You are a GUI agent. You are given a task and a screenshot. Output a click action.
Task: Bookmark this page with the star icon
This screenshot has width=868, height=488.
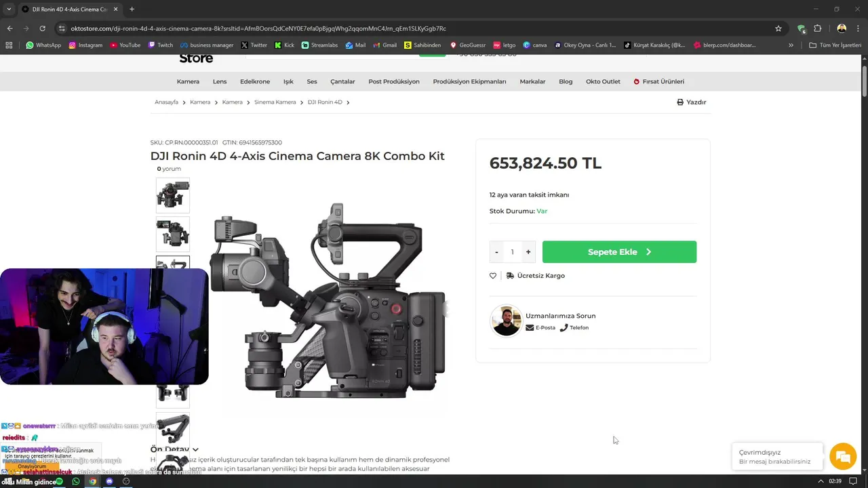(778, 28)
